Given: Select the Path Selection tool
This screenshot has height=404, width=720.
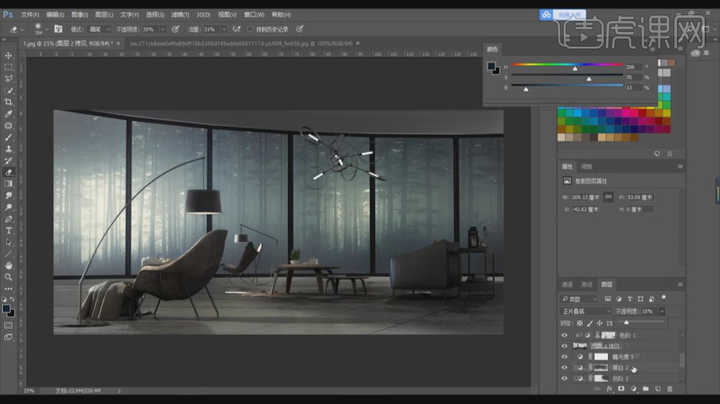Looking at the screenshot, I should point(8,242).
